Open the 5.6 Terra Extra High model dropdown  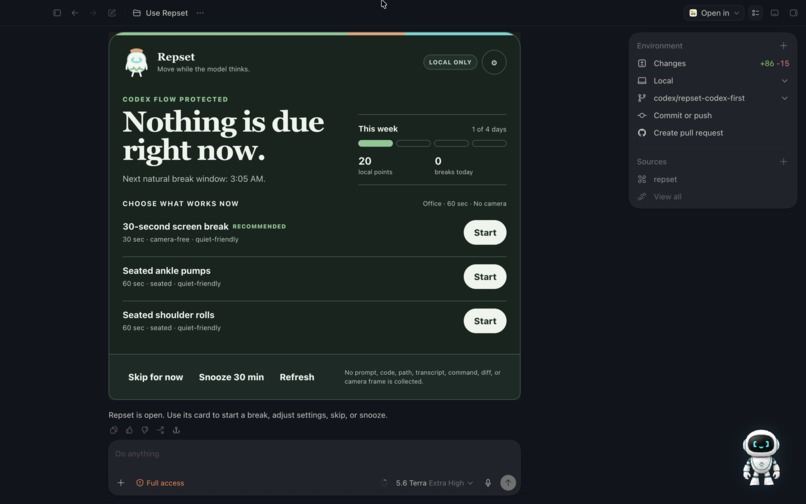pos(434,483)
